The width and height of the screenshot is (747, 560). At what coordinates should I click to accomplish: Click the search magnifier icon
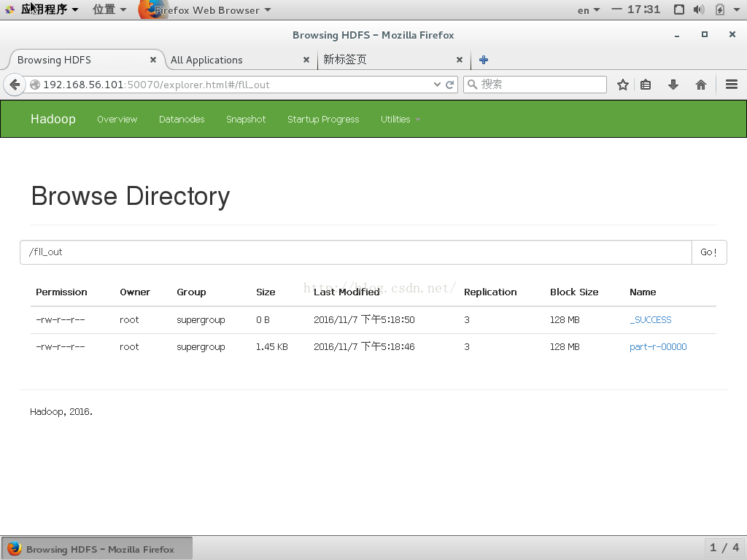(472, 85)
